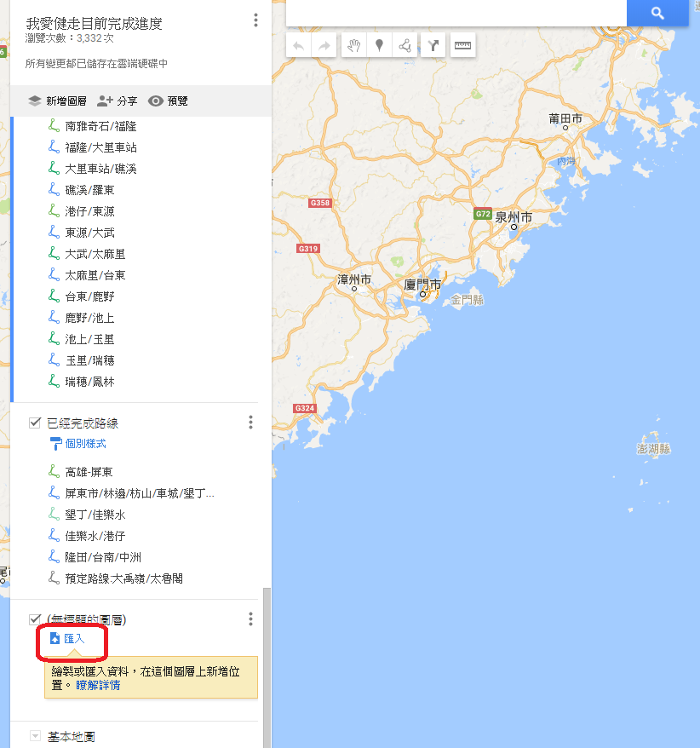Open the untitled layer options menu
Viewport: 700px width, 748px height.
point(250,619)
